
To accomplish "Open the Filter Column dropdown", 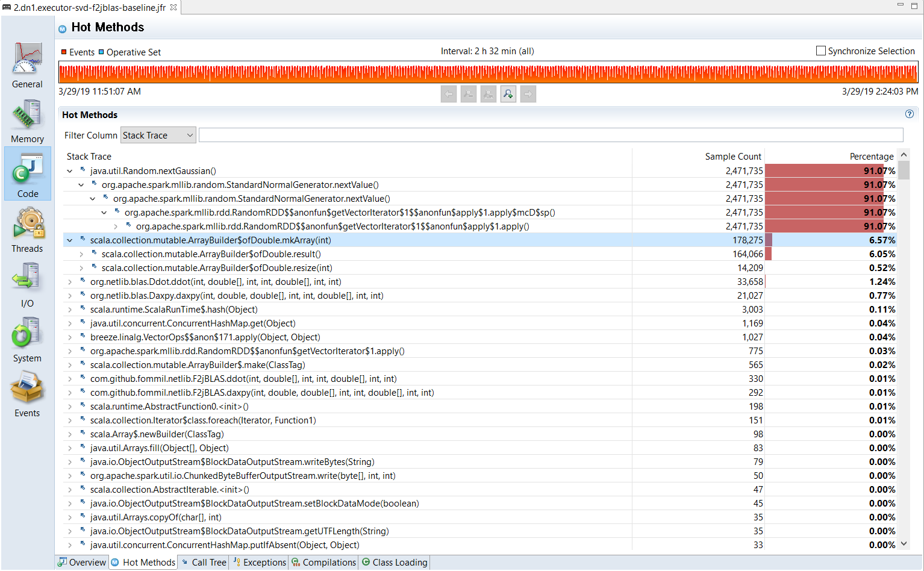I will pos(158,135).
